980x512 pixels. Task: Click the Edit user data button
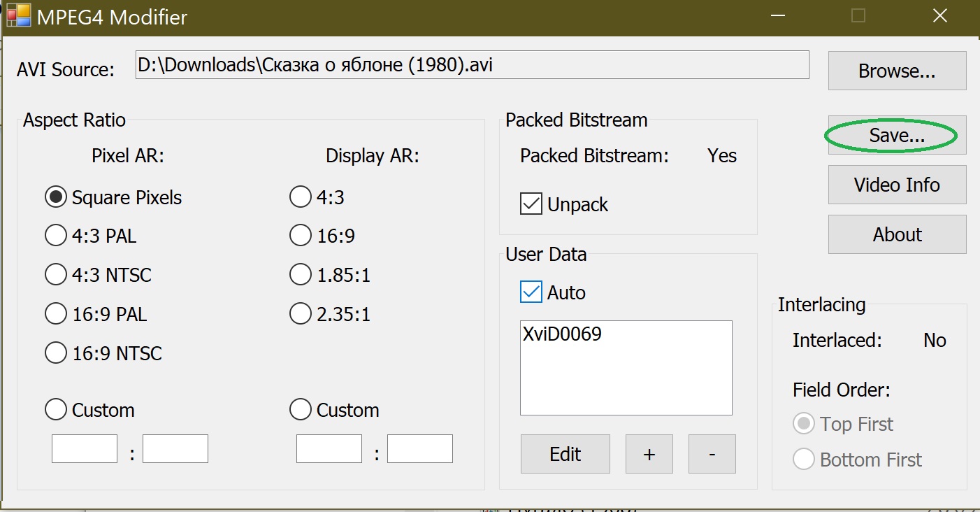coord(565,454)
